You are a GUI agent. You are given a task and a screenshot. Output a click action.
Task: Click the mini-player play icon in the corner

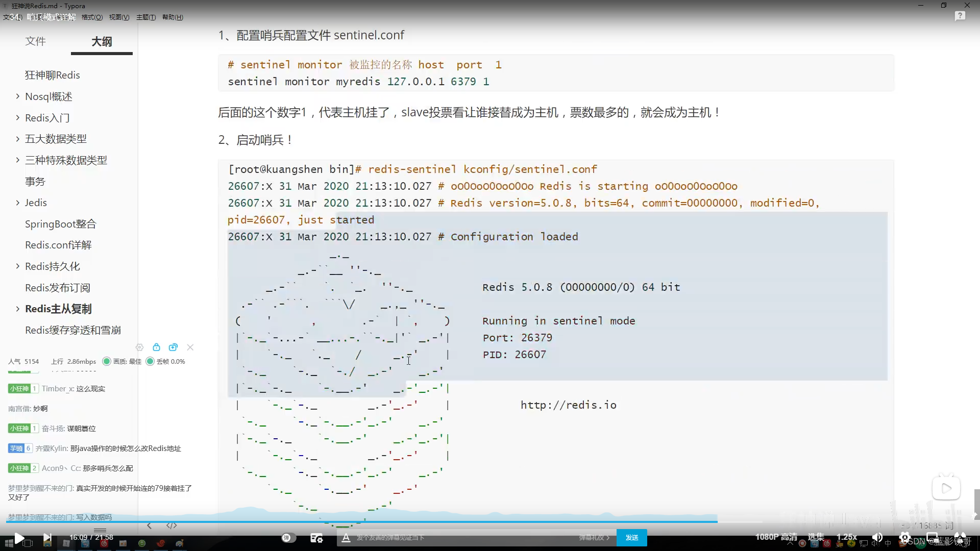(x=946, y=488)
